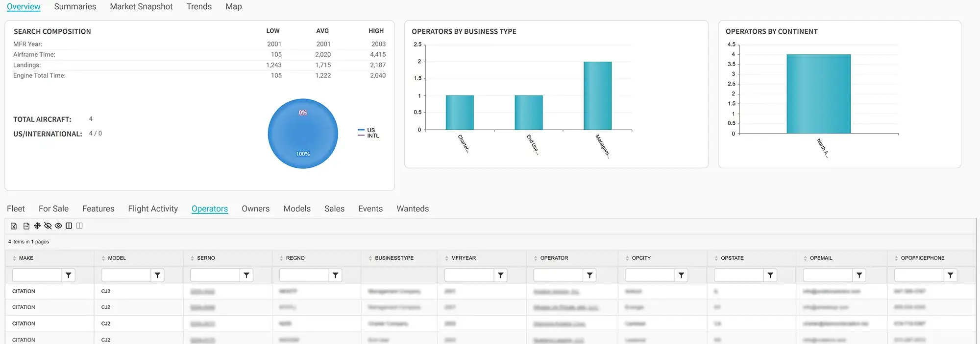Click the crossed-out eye hide icon
This screenshot has width=980, height=344.
point(48,226)
